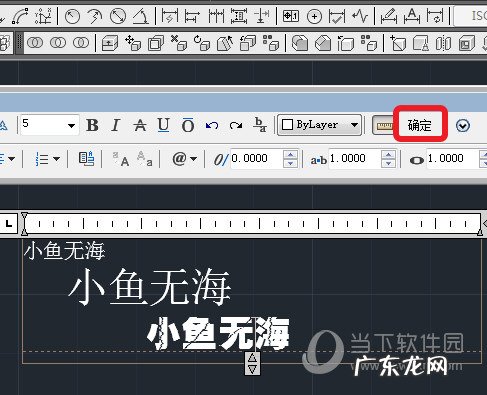487x395 pixels.
Task: Select the Subtract solid editing tool
Action: [x=58, y=43]
